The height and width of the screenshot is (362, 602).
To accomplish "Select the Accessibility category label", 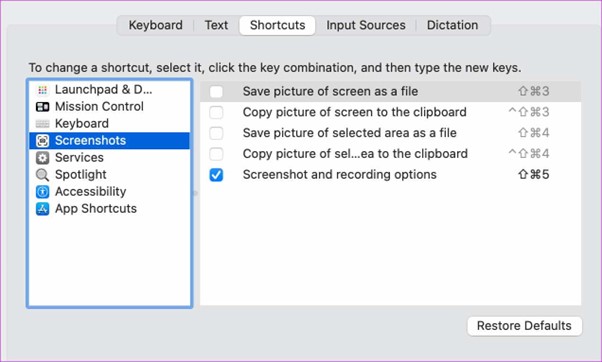I will pyautogui.click(x=91, y=192).
